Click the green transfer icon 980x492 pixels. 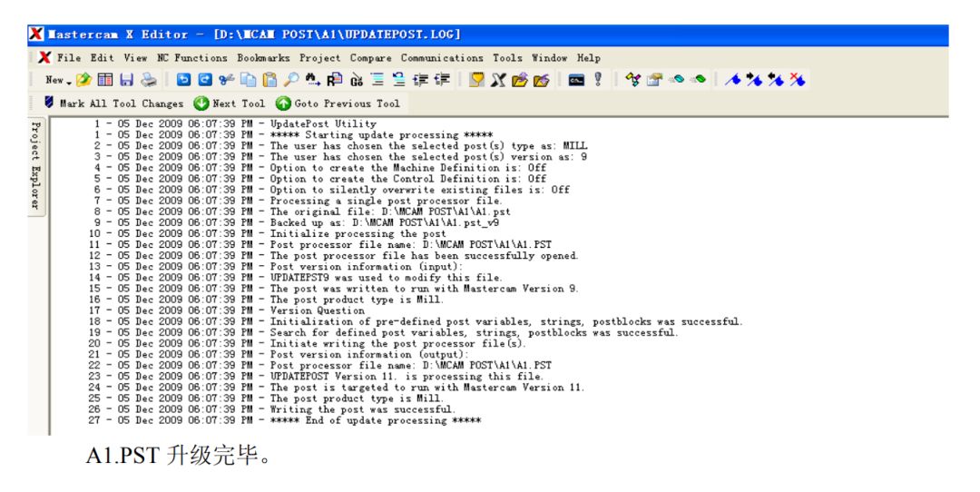698,80
